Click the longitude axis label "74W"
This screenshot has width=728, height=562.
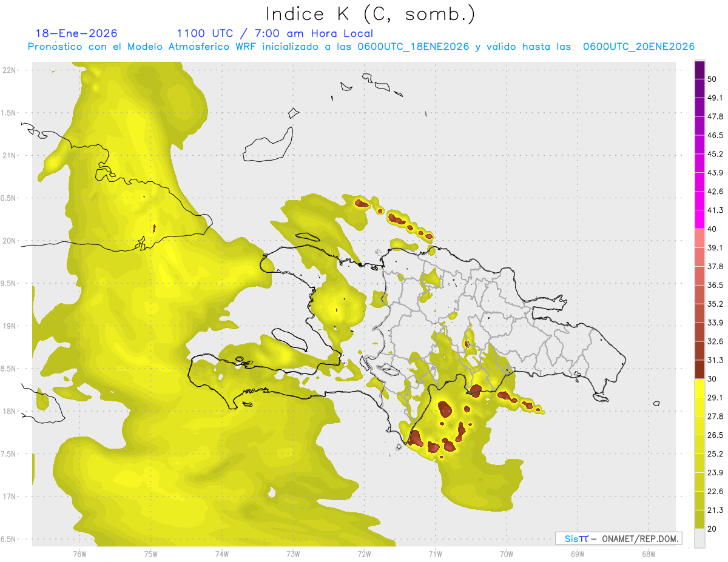222,554
